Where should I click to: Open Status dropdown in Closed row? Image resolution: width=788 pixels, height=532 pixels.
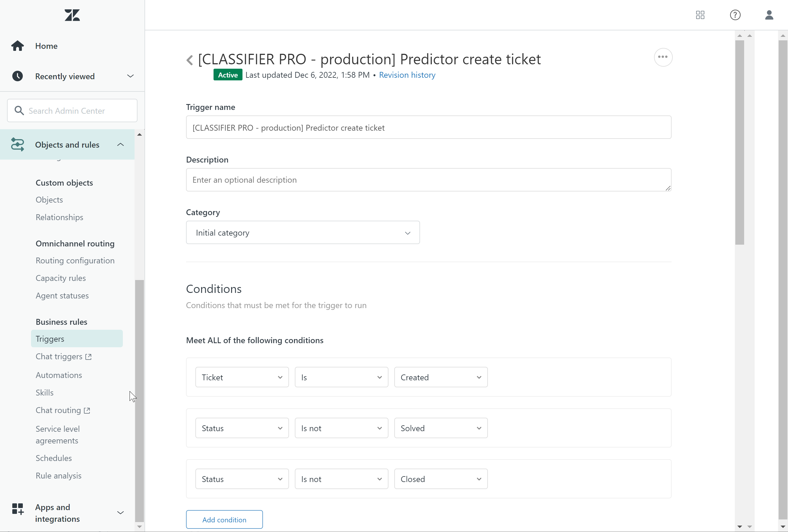(242, 479)
